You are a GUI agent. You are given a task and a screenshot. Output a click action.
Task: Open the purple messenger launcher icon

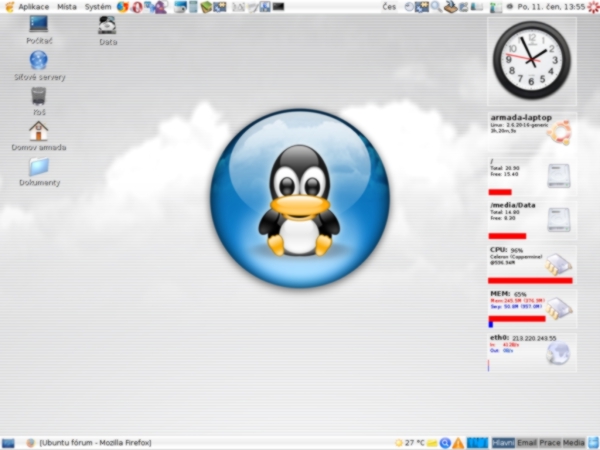[x=161, y=7]
